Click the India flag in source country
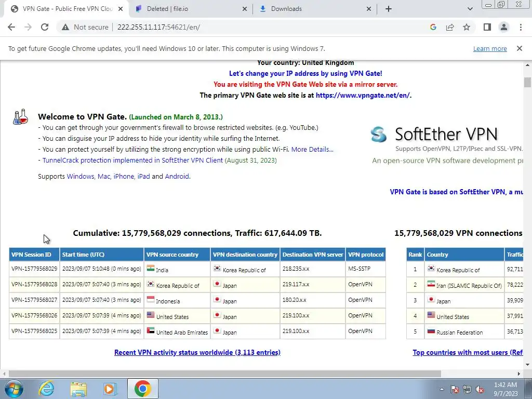The image size is (532, 399). [x=151, y=268]
